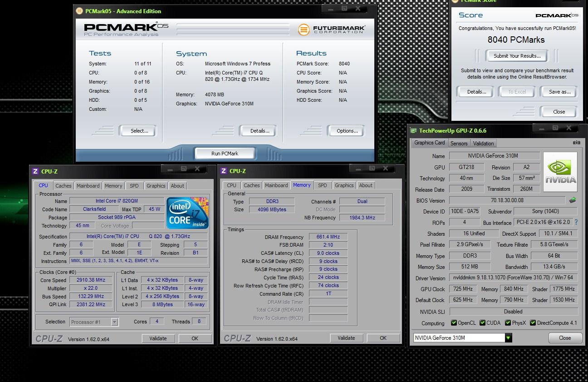Click Submit Your Results... button
Viewport: 588px width, 382px height.
517,56
